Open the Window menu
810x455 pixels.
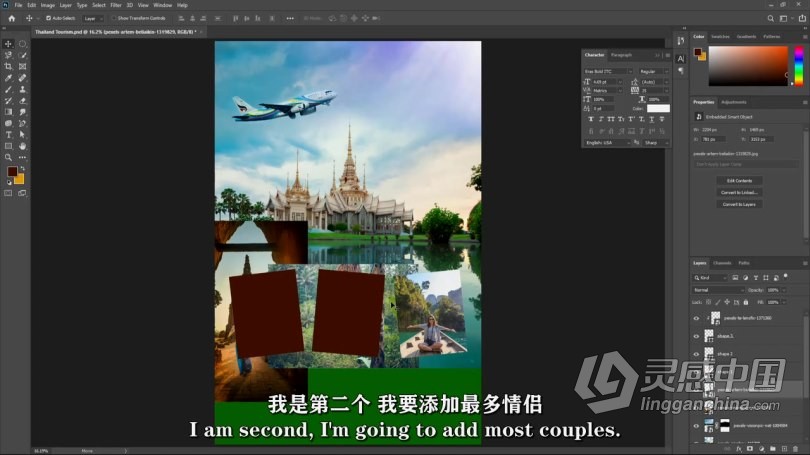[162, 5]
